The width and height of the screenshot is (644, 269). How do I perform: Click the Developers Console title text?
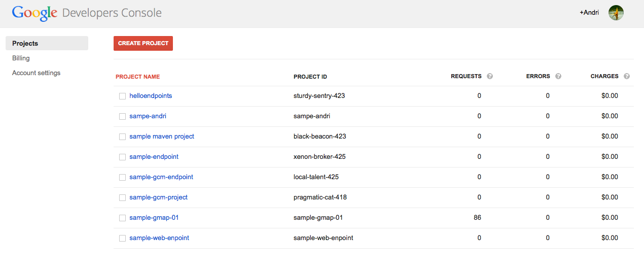(112, 13)
